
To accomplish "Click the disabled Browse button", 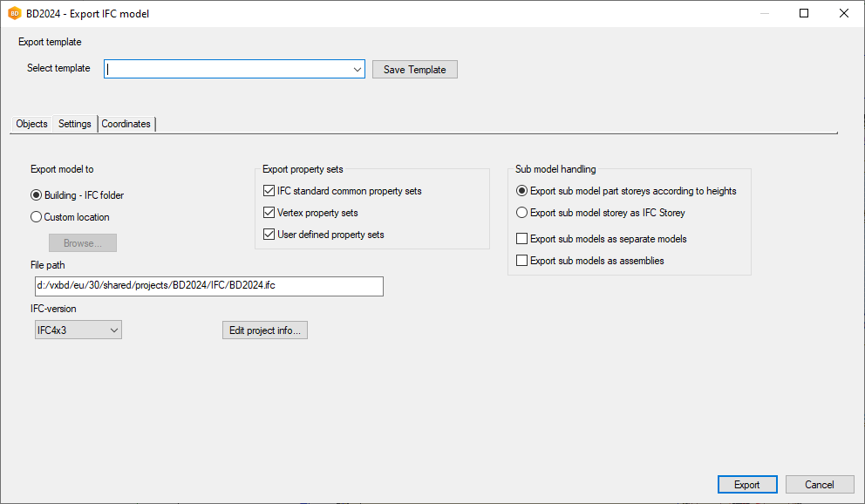I will click(83, 243).
